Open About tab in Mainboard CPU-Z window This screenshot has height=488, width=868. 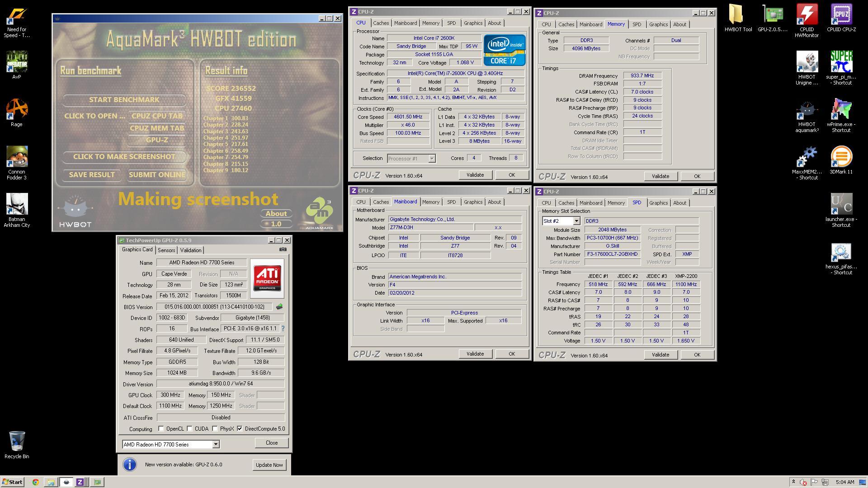(x=494, y=202)
